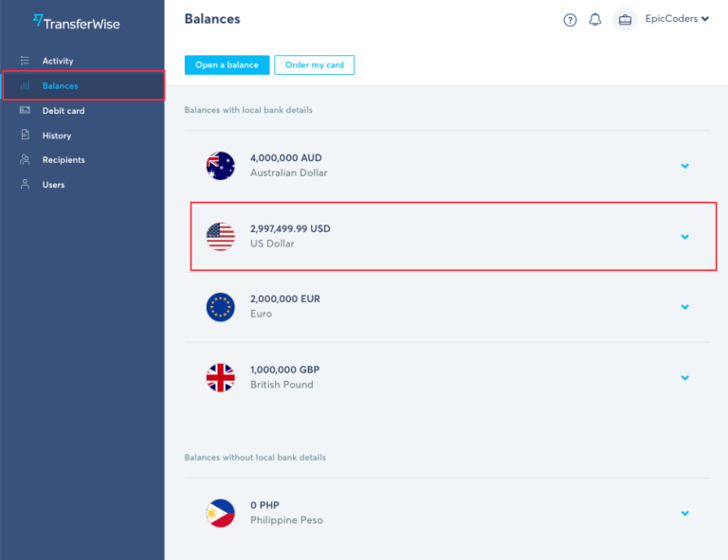The height and width of the screenshot is (560, 728).
Task: Expand the PHP balance chevron
Action: point(684,514)
